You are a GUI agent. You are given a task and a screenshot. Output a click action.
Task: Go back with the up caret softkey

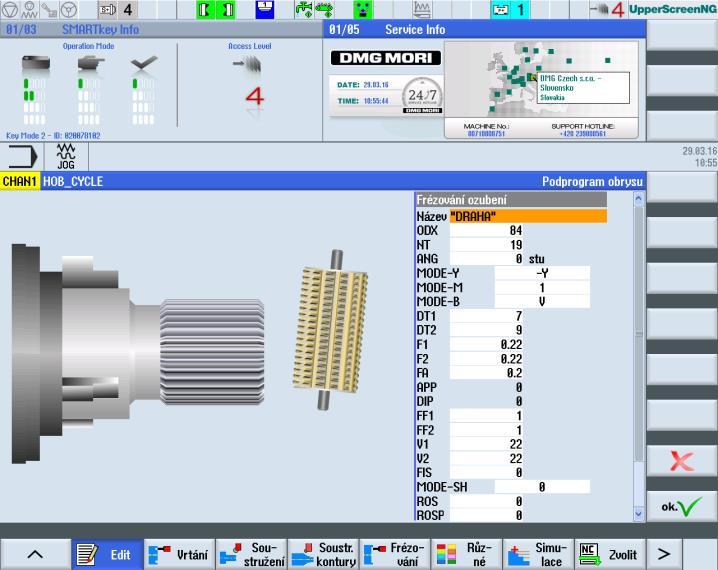point(35,554)
